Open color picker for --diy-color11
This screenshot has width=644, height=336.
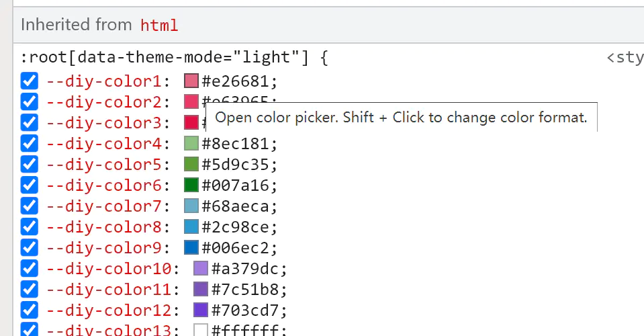coord(201,290)
